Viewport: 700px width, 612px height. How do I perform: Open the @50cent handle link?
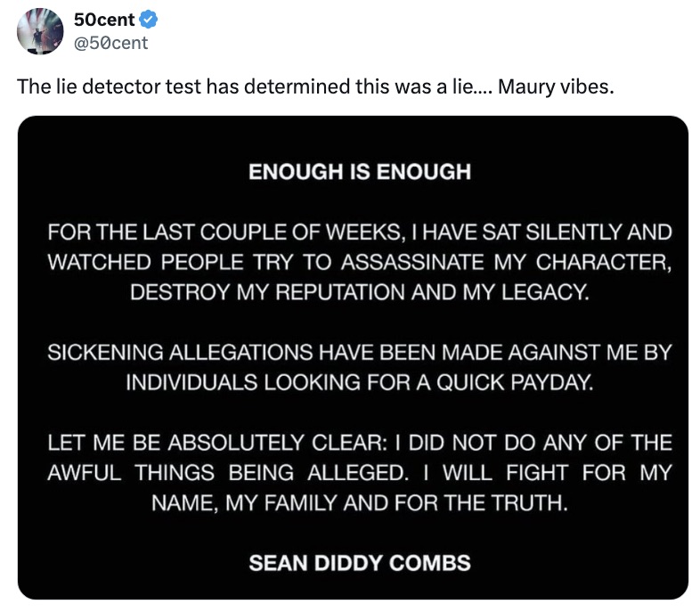point(109,42)
